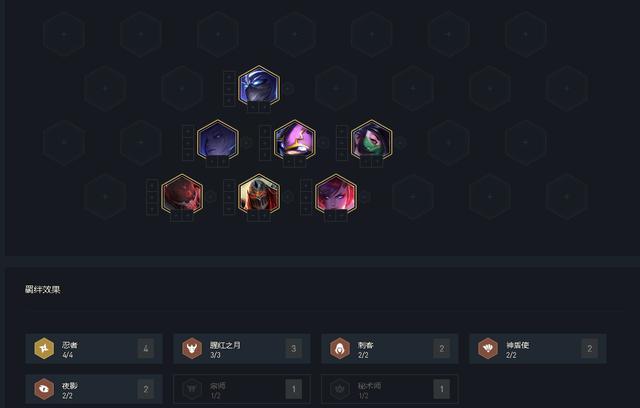Click the count badge 4 on 忍者
The image size is (640, 408).
(x=146, y=348)
